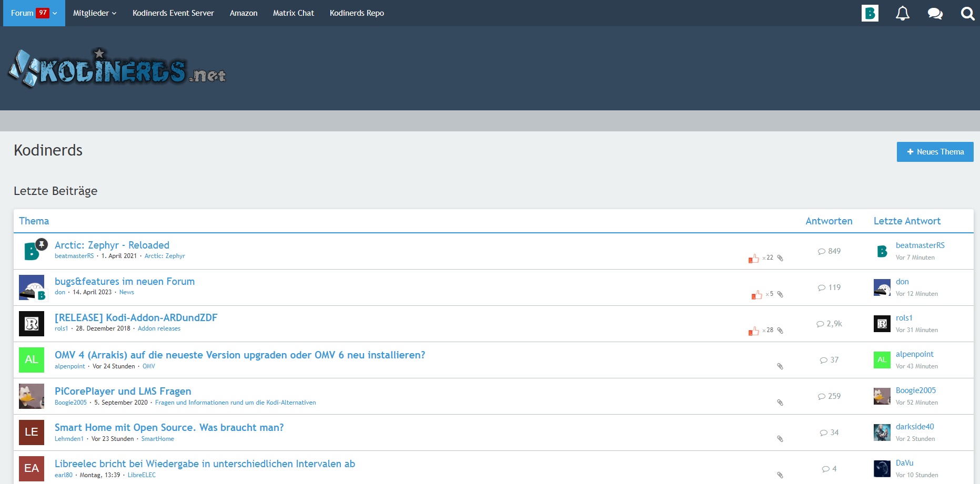The image size is (980, 484).
Task: Click last-reply avatar of alpenpoint
Action: pos(882,360)
